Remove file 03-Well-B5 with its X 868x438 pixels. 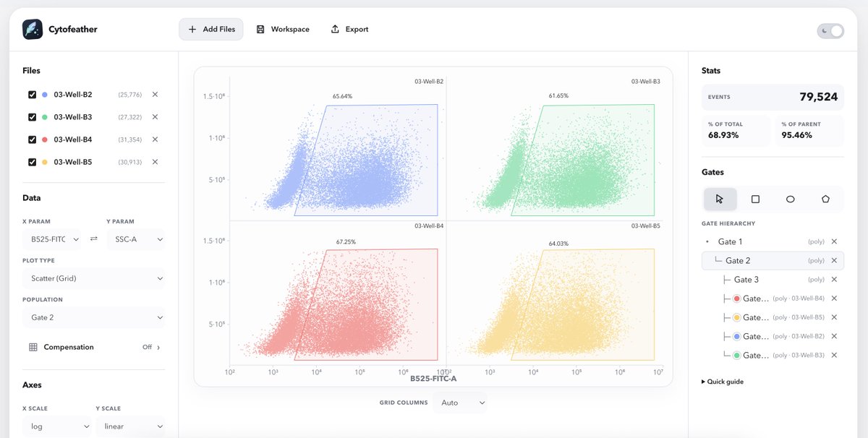coord(155,162)
